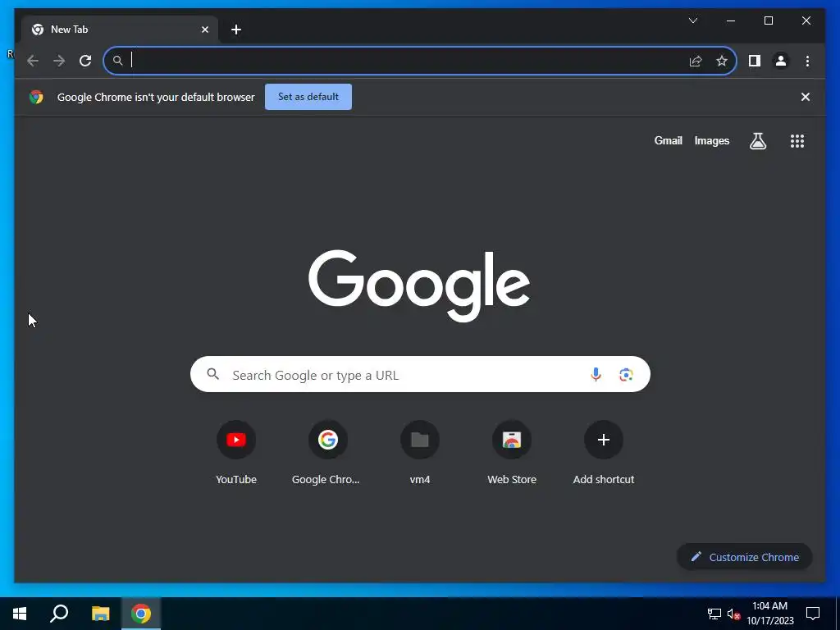Viewport: 840px width, 630px height.
Task: Click the address bar search magnifier icon
Action: pos(118,61)
